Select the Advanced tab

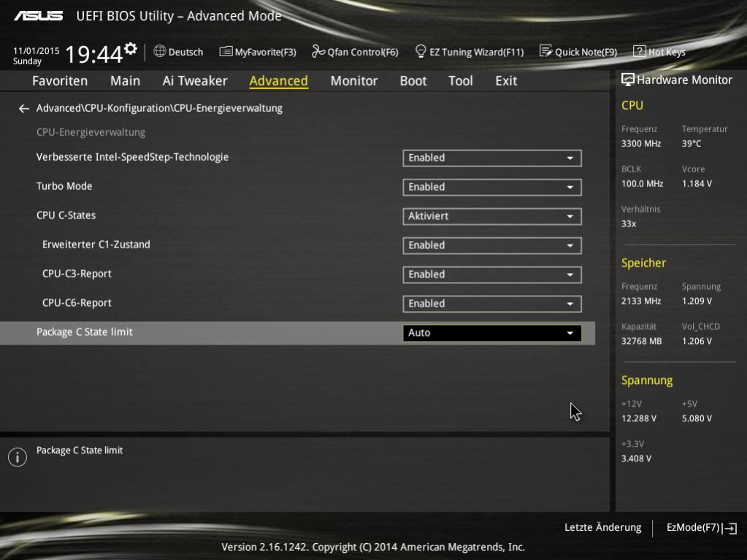(x=279, y=81)
